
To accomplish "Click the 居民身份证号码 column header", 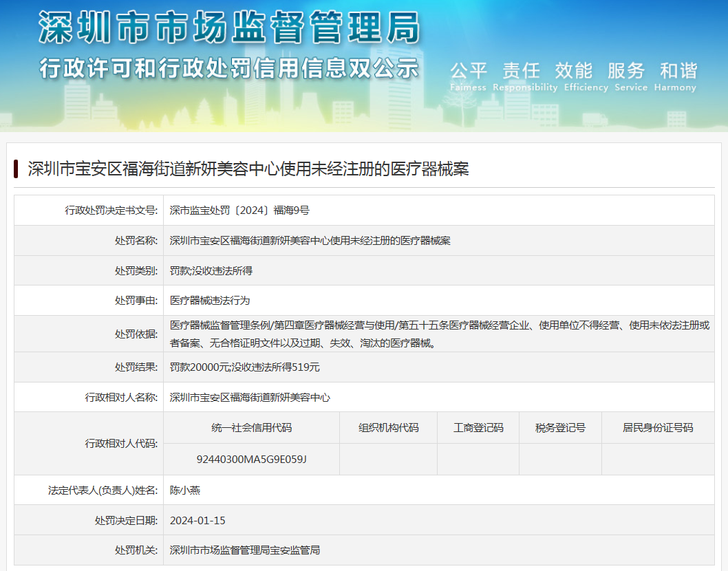I will [657, 428].
